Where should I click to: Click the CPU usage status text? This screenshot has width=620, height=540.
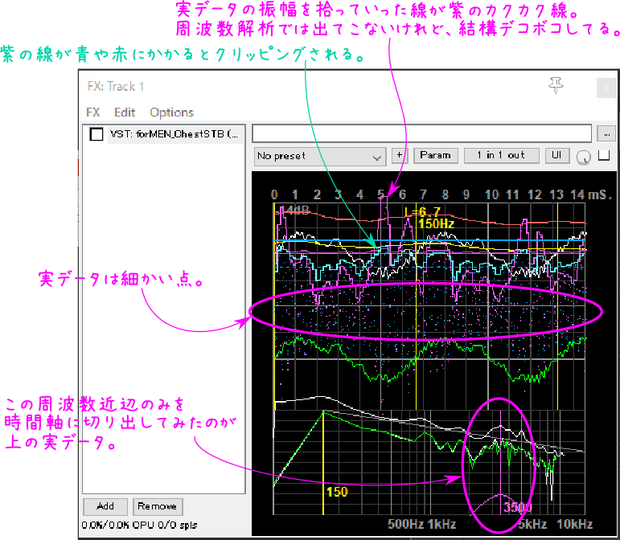(140, 525)
